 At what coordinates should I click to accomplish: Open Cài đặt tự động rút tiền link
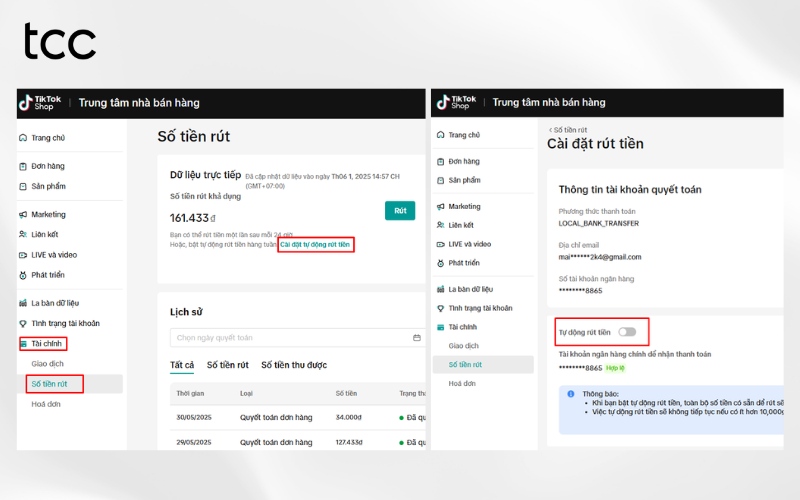(315, 245)
